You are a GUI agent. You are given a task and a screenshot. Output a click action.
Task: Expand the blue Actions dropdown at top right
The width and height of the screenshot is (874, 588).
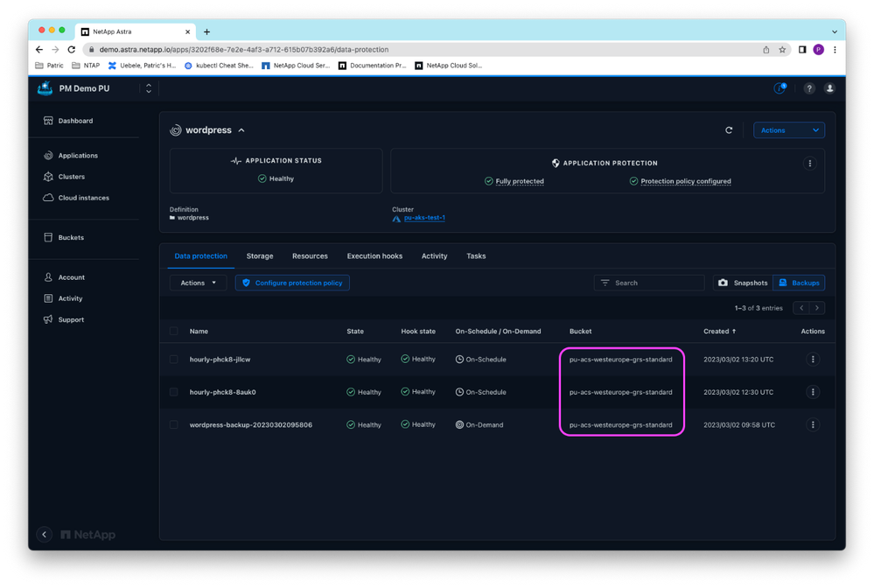point(788,130)
